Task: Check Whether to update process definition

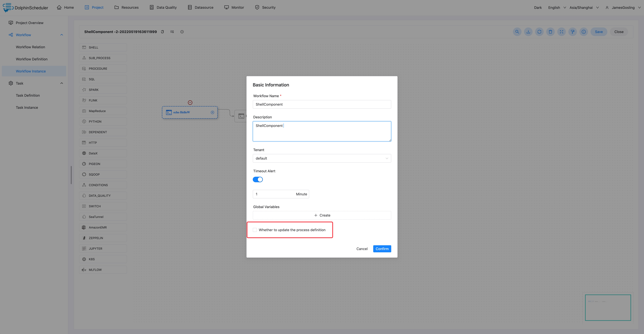Action: (255, 230)
